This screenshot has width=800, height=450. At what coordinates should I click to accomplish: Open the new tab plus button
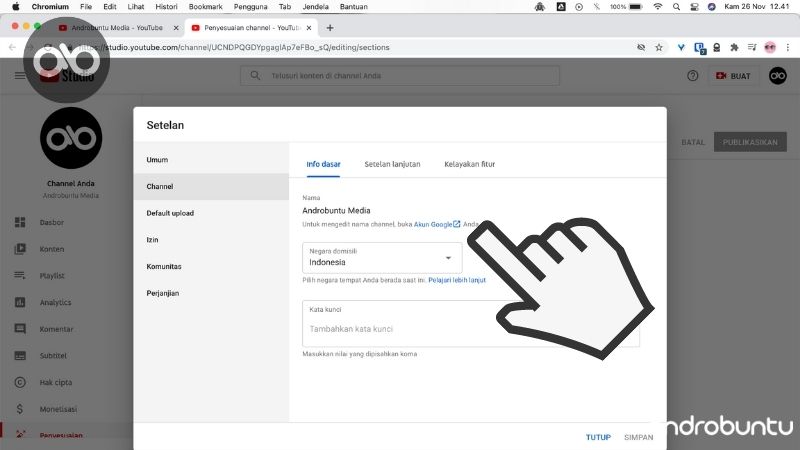click(330, 28)
